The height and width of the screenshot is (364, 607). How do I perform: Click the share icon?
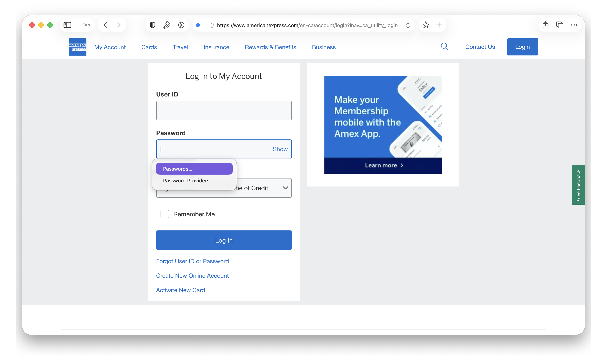(x=545, y=25)
